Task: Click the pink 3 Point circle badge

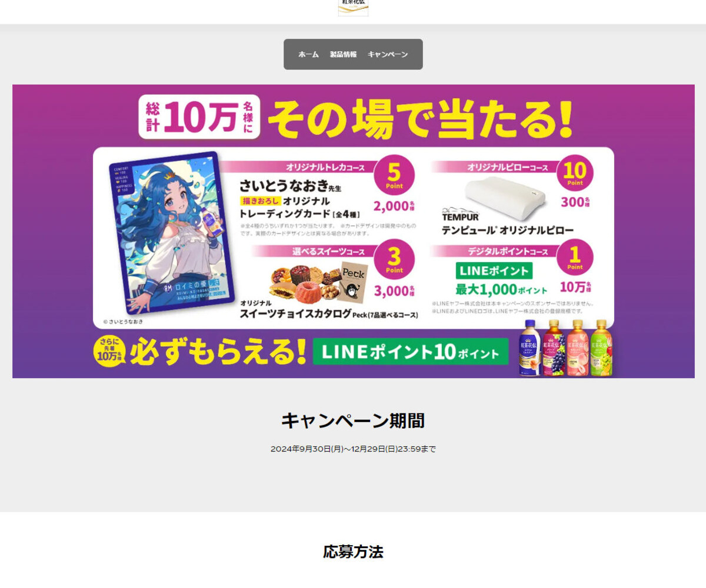Action: 394,259
